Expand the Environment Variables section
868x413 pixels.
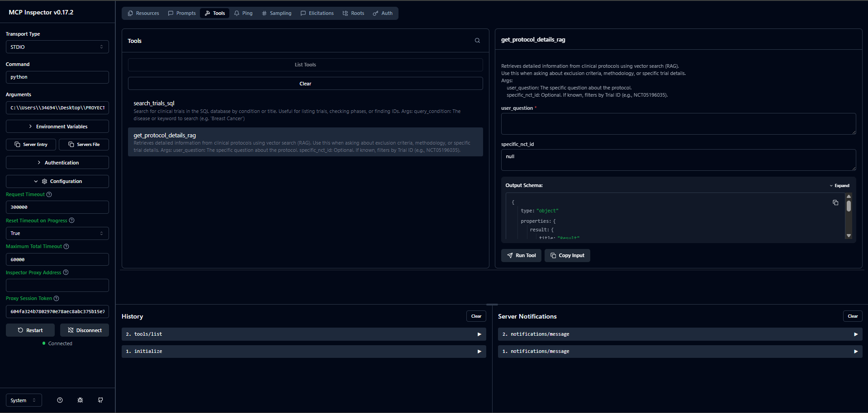click(x=57, y=127)
